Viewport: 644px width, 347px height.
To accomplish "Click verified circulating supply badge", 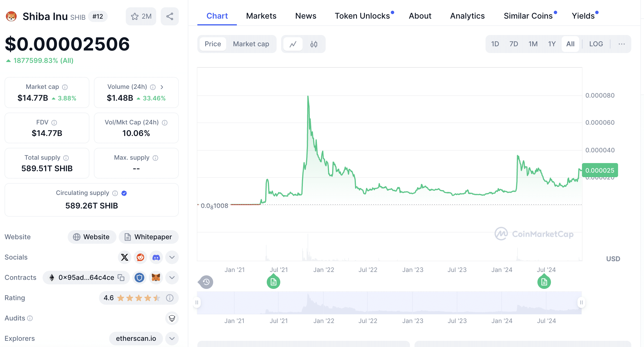I will (x=124, y=193).
